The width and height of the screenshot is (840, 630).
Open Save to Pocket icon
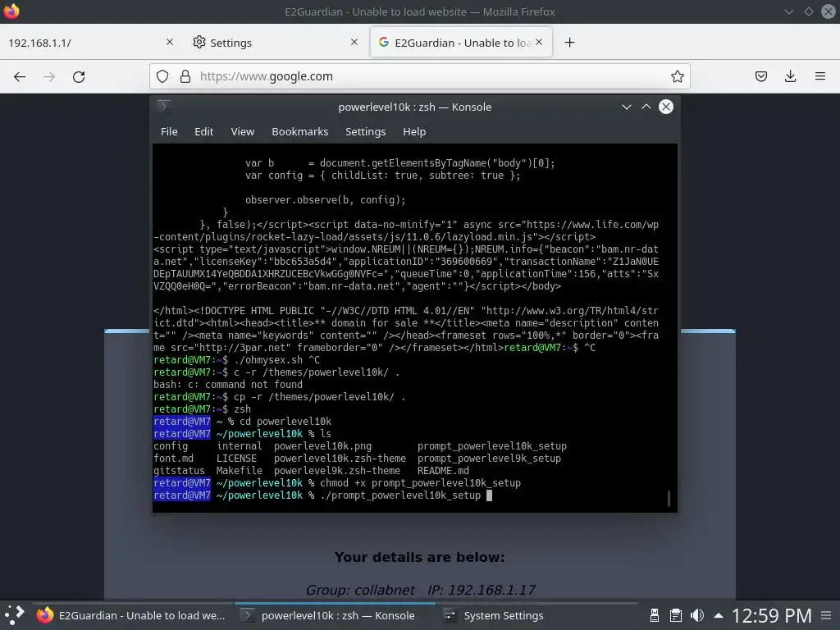click(x=760, y=76)
